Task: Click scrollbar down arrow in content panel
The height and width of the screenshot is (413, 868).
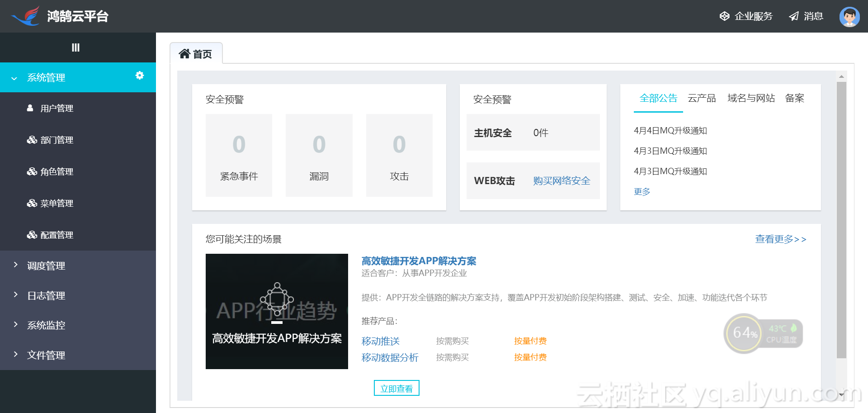Action: [x=841, y=394]
